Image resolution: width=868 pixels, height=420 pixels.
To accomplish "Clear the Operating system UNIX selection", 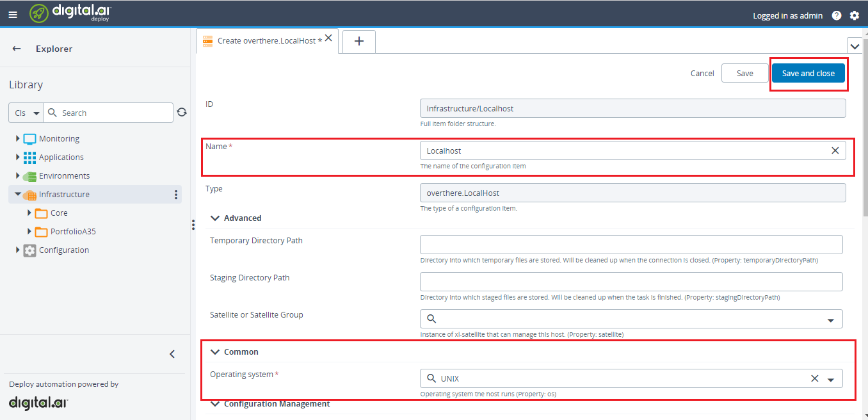I will tap(814, 378).
